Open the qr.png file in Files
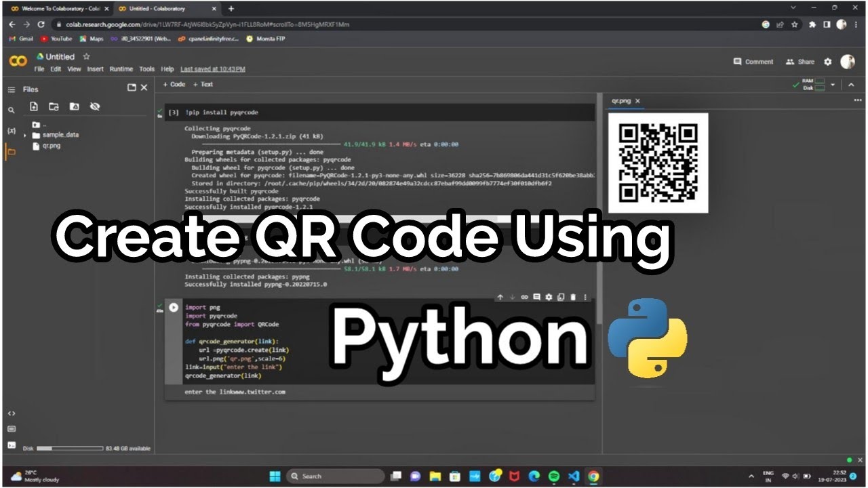 [x=51, y=146]
